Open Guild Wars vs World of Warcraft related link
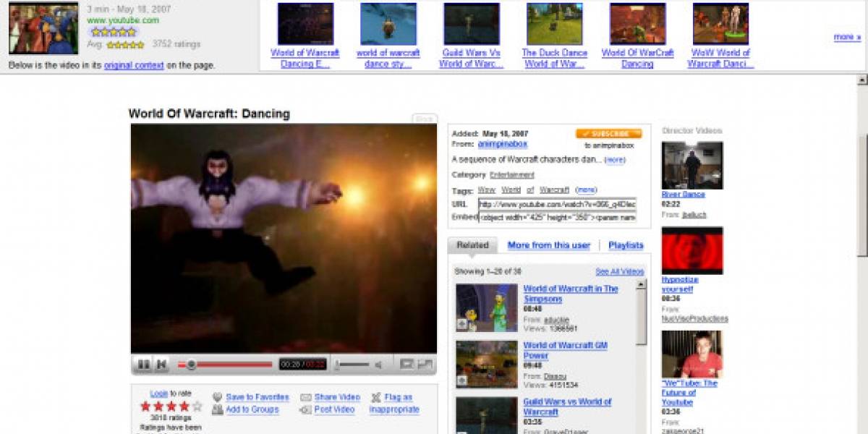 [567, 407]
